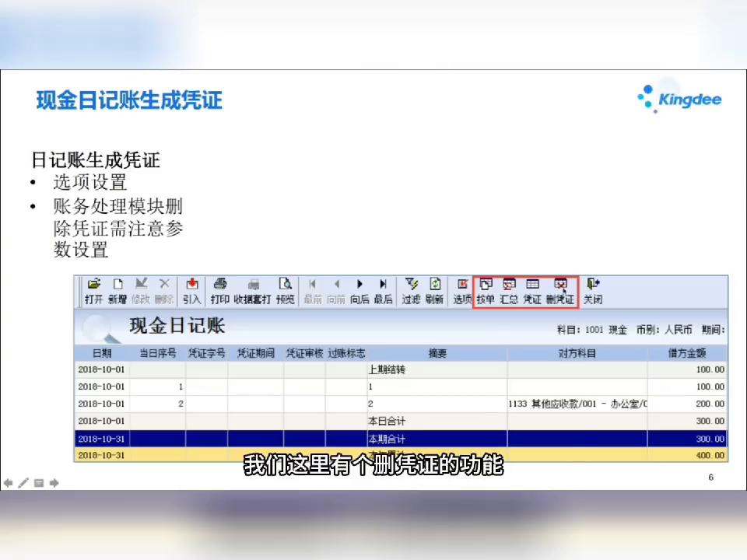
Task: Click the 对方科目 column header
Action: [577, 352]
